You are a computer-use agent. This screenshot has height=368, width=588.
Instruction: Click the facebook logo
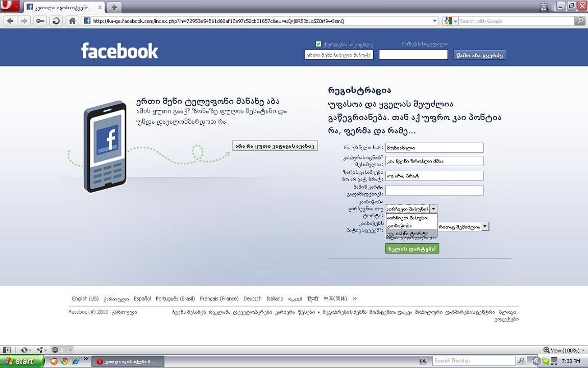(x=119, y=51)
